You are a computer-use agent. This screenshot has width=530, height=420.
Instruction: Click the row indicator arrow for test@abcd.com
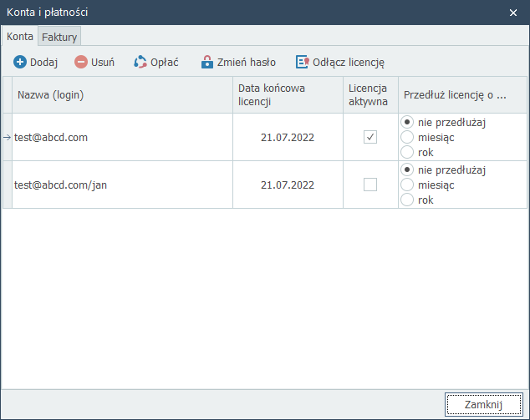point(8,137)
